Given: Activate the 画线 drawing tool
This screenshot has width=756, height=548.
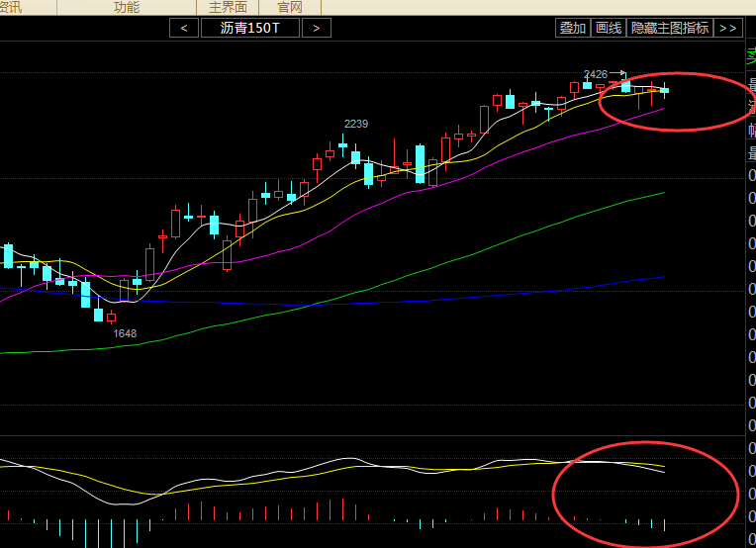Looking at the screenshot, I should 608,28.
